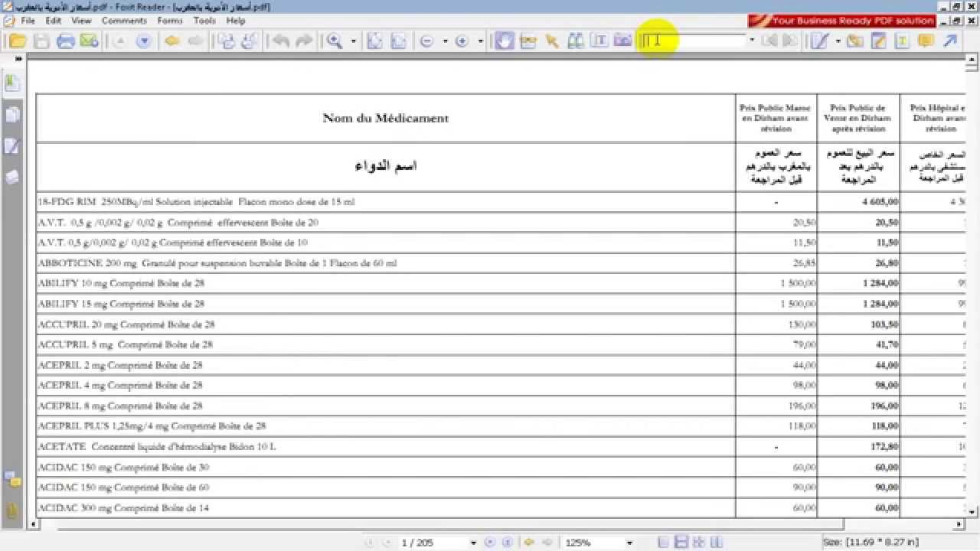This screenshot has width=980, height=551.
Task: Open the Pages thumbnail side panel
Action: pos(12,115)
